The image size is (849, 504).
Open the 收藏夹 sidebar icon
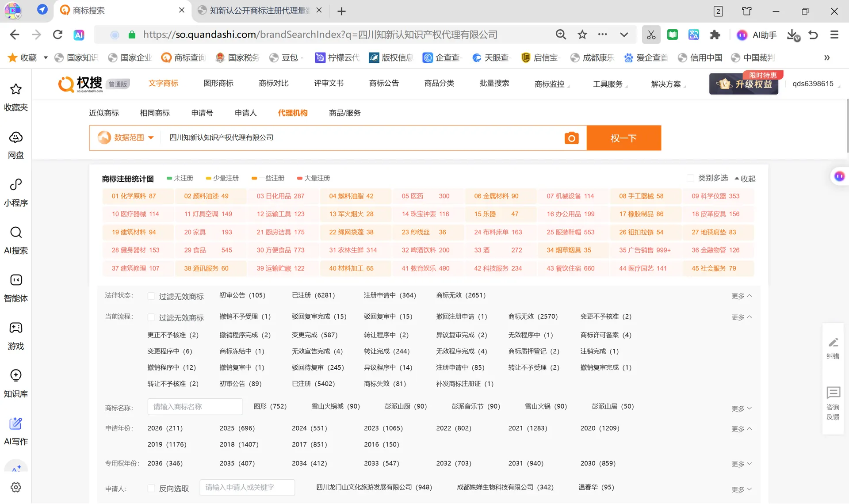[16, 98]
